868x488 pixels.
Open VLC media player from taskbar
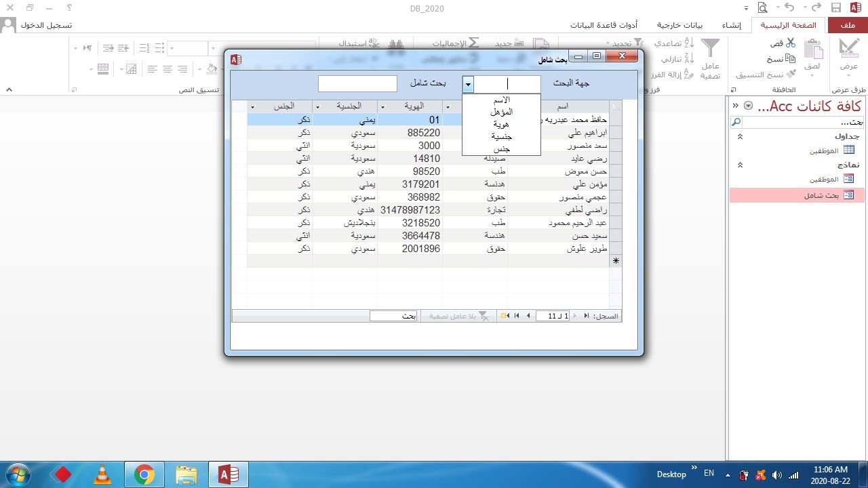point(102,474)
